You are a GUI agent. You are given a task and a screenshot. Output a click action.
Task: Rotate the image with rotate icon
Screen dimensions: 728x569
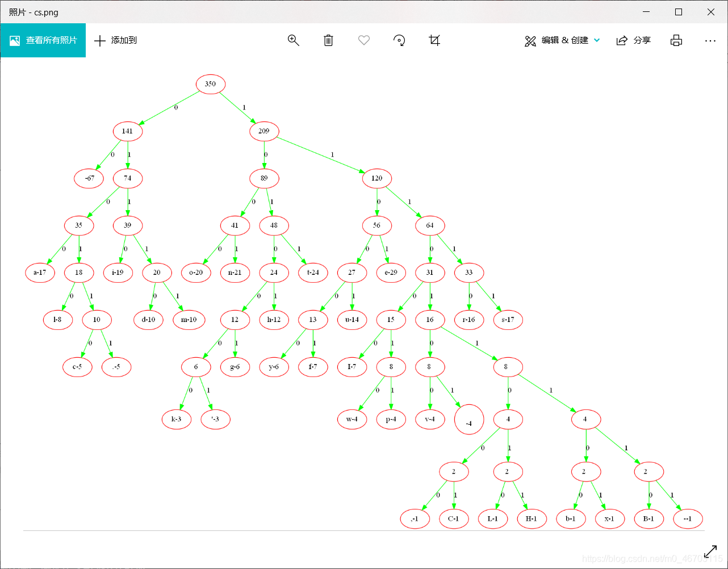pyautogui.click(x=399, y=40)
